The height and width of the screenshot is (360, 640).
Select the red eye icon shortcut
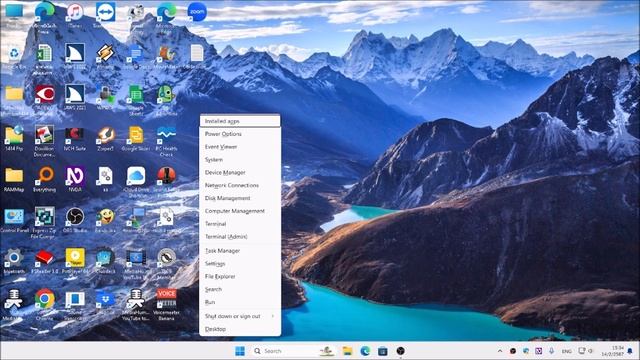[44, 98]
